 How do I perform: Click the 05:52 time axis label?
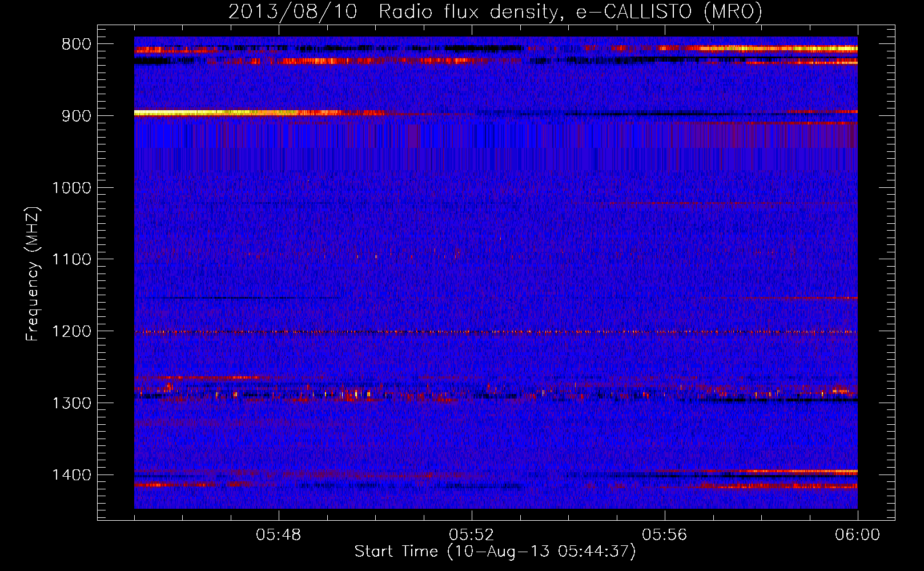(472, 535)
